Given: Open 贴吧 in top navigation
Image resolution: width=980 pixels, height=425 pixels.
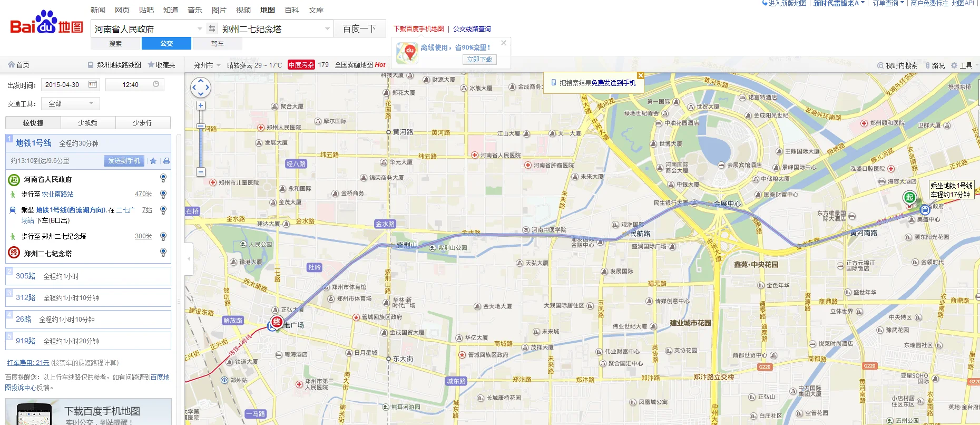Looking at the screenshot, I should coord(146,10).
